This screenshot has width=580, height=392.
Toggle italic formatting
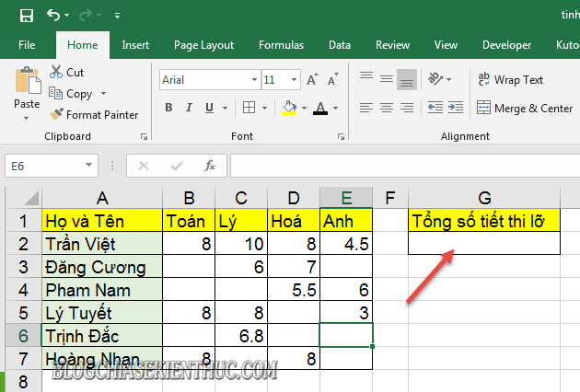click(x=189, y=108)
